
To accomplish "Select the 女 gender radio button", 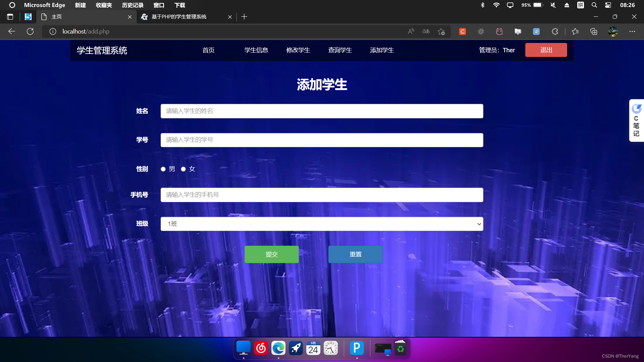I will click(x=183, y=169).
